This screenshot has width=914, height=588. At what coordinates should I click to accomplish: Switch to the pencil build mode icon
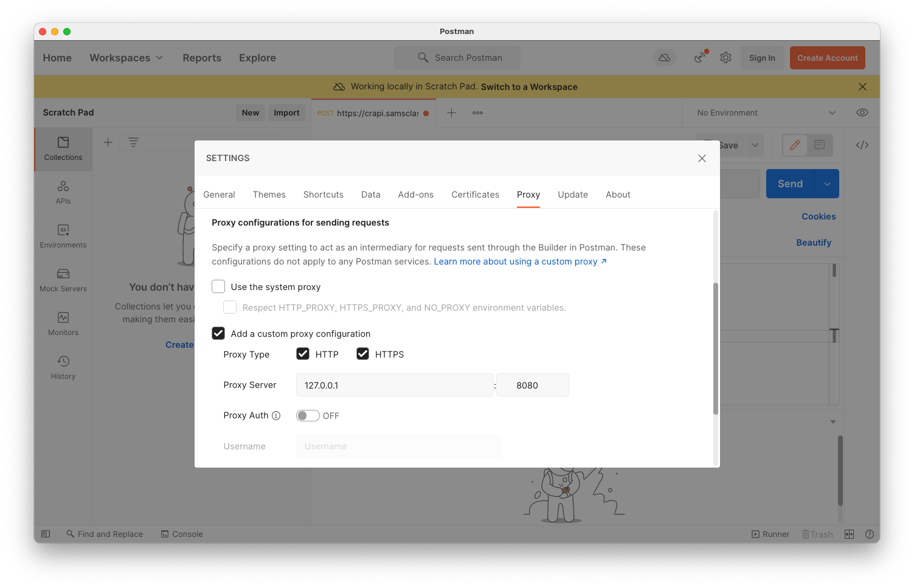coord(795,145)
